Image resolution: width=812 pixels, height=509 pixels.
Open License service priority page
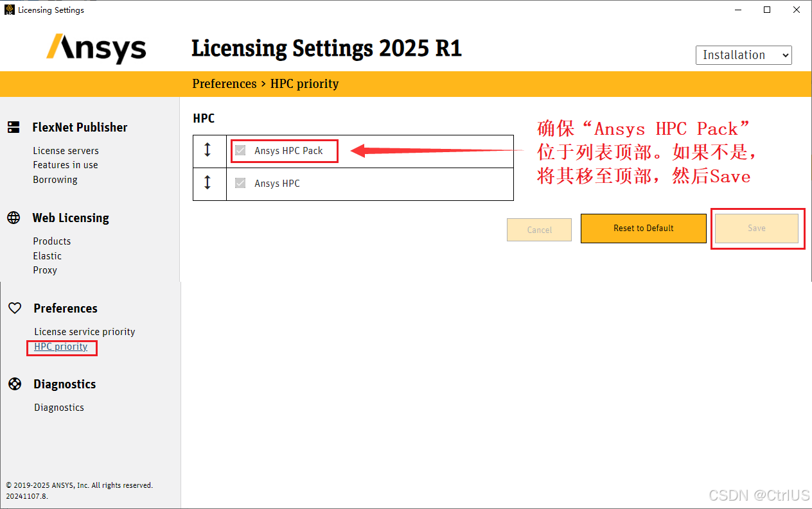tap(85, 332)
